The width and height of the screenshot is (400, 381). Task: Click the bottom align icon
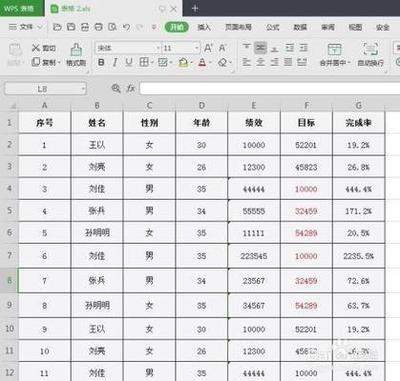274,48
